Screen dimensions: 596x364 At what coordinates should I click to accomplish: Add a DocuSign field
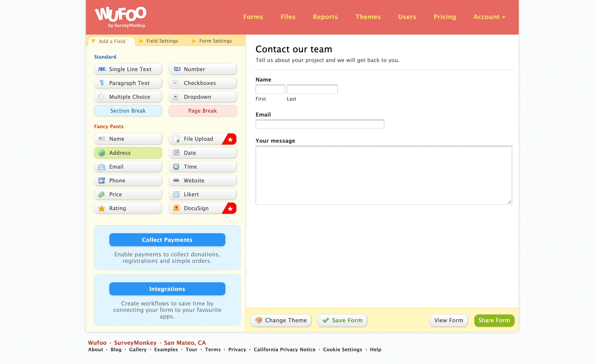tap(203, 208)
